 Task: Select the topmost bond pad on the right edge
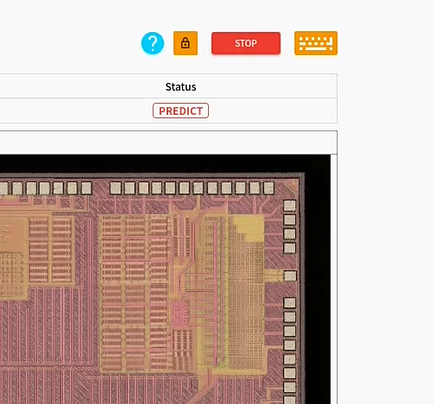(290, 206)
